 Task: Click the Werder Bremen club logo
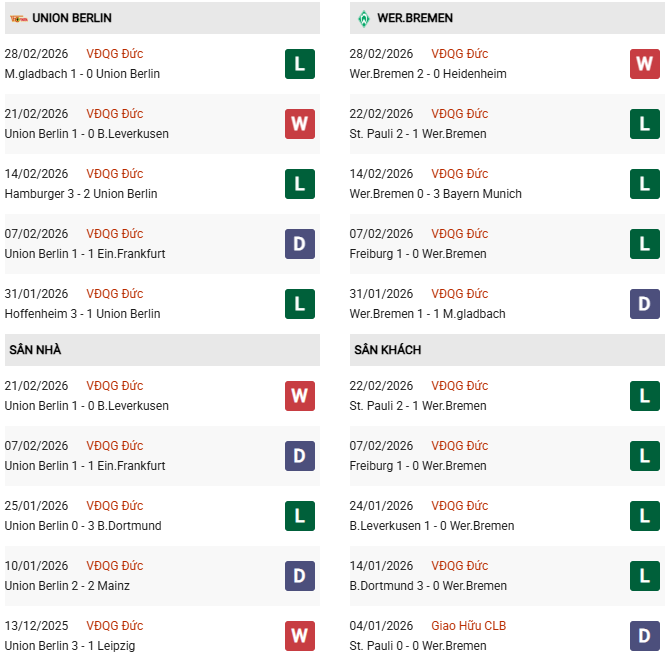pyautogui.click(x=363, y=18)
